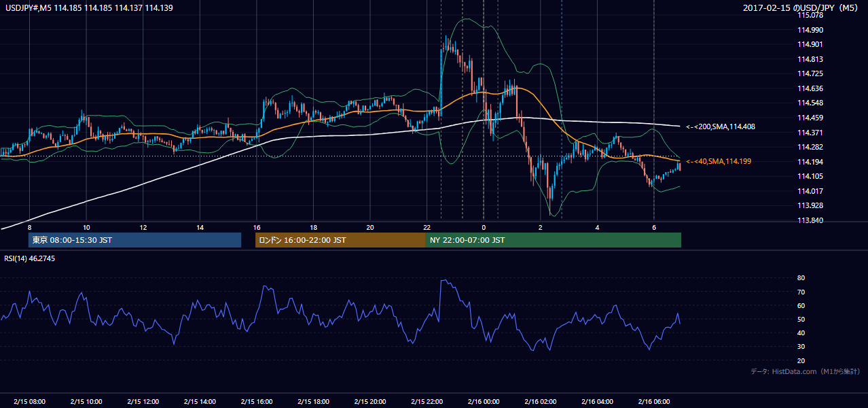Click the 2/15 16:00 time label
This screenshot has width=868, height=408.
point(256,401)
